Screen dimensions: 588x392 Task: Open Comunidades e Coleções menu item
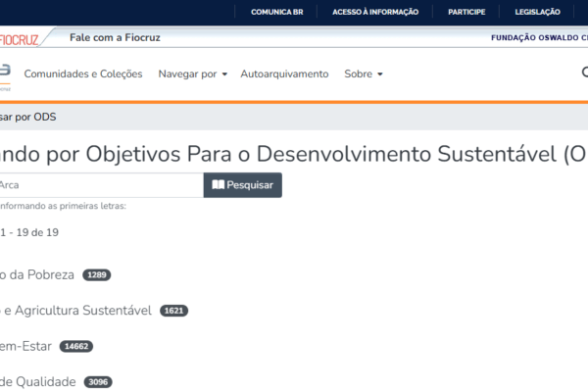tap(83, 74)
